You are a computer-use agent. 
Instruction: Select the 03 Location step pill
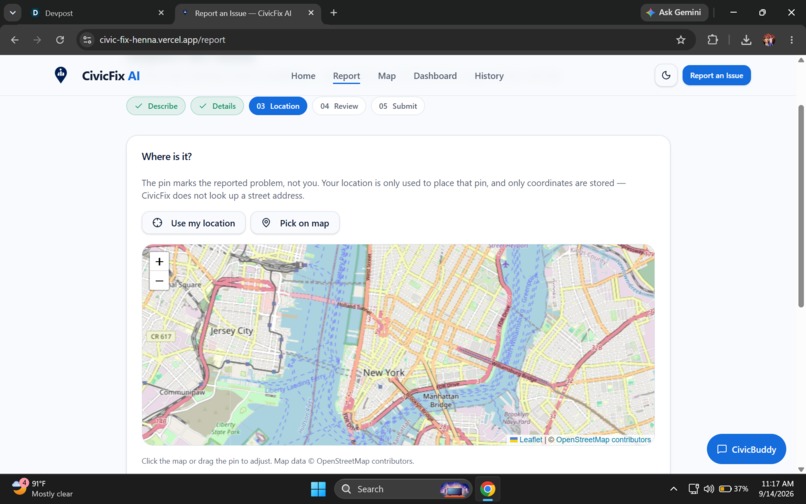tap(278, 106)
